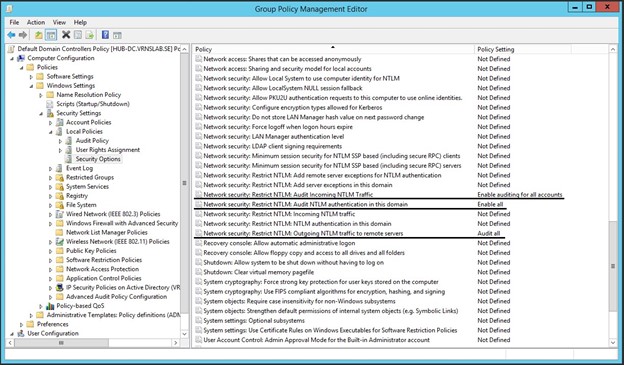Click the Audit Policy node icon

coord(69,141)
